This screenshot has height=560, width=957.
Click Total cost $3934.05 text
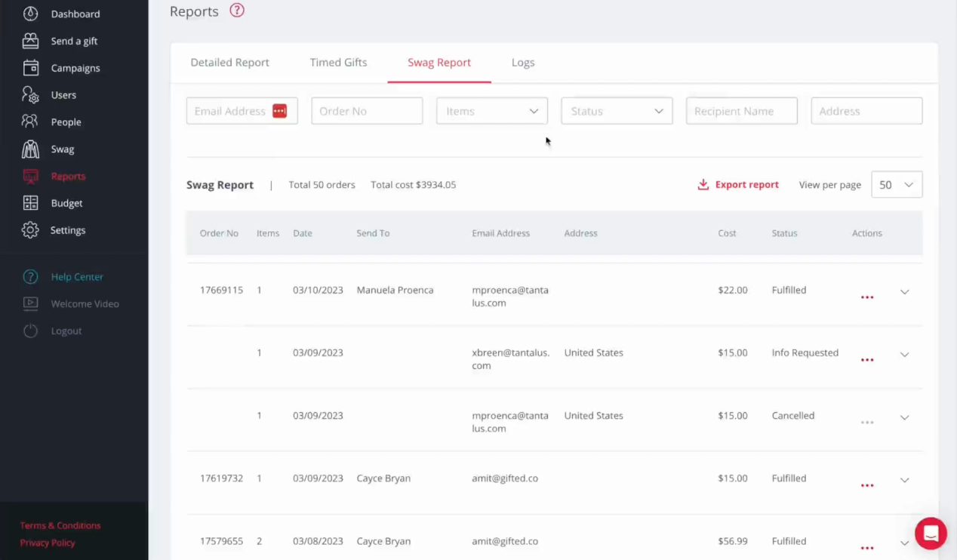(x=413, y=185)
